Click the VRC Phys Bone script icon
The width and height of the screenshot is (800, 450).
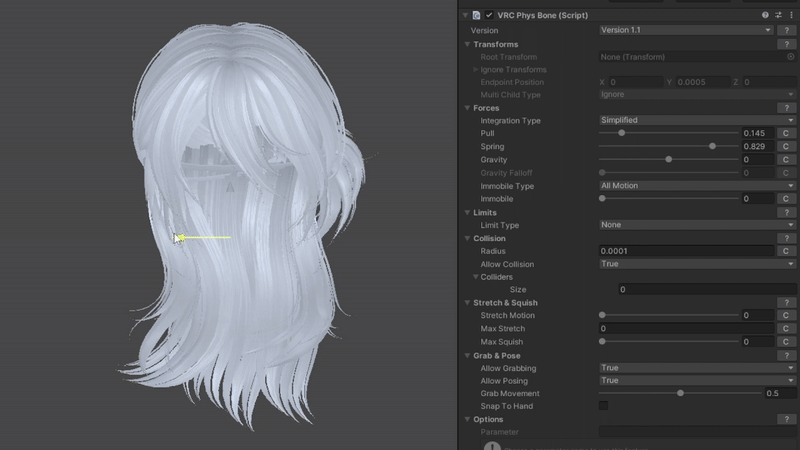[476, 16]
